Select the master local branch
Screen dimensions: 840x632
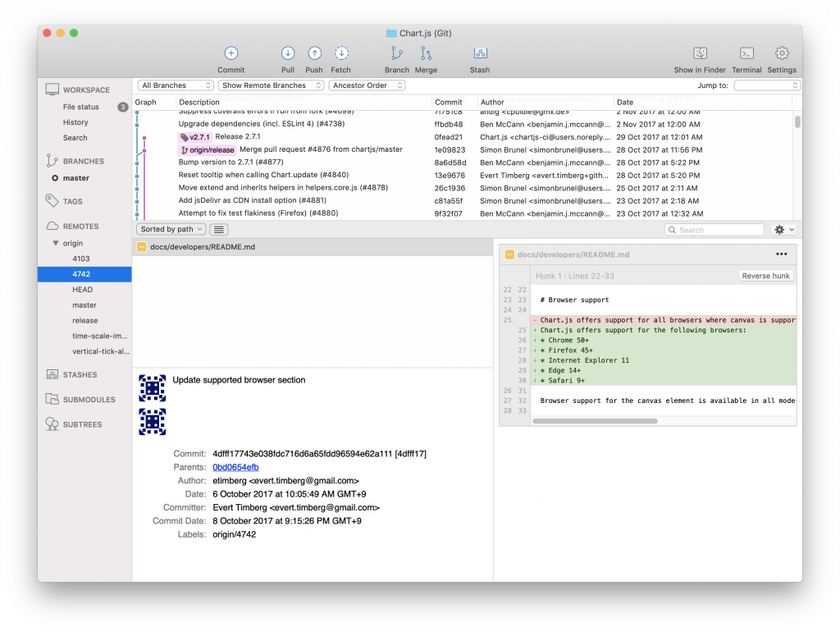pos(76,178)
